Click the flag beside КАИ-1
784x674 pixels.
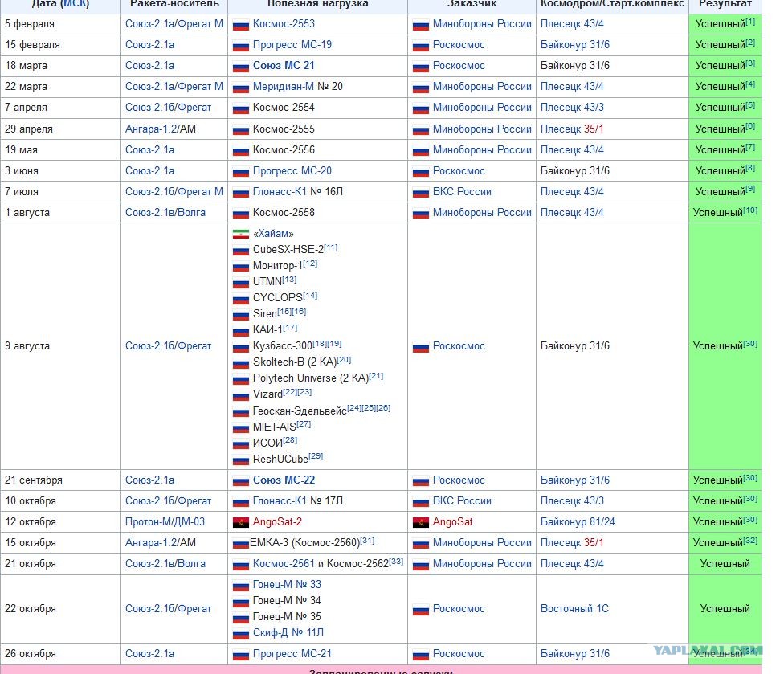[x=240, y=330]
